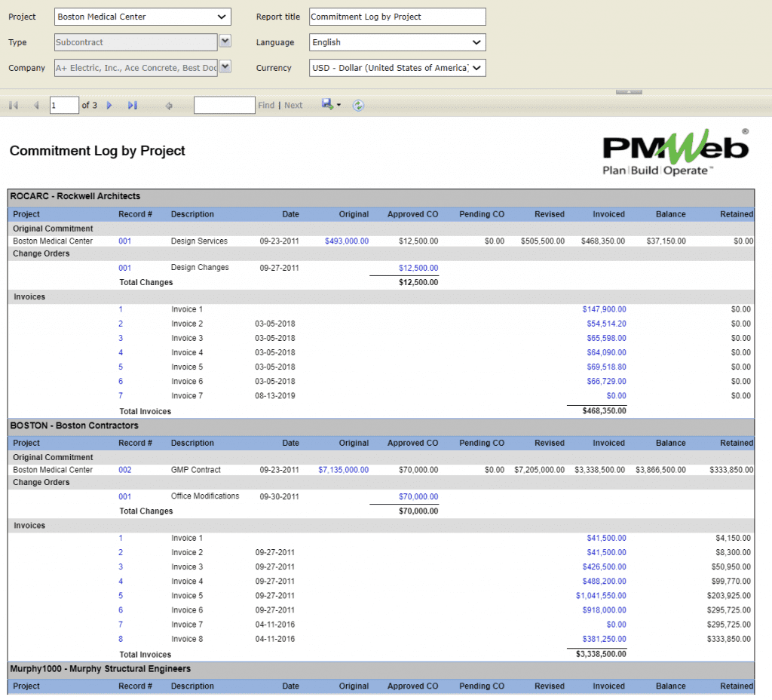Click the current page number box
Viewport: 772px width, 700px height.
(64, 106)
